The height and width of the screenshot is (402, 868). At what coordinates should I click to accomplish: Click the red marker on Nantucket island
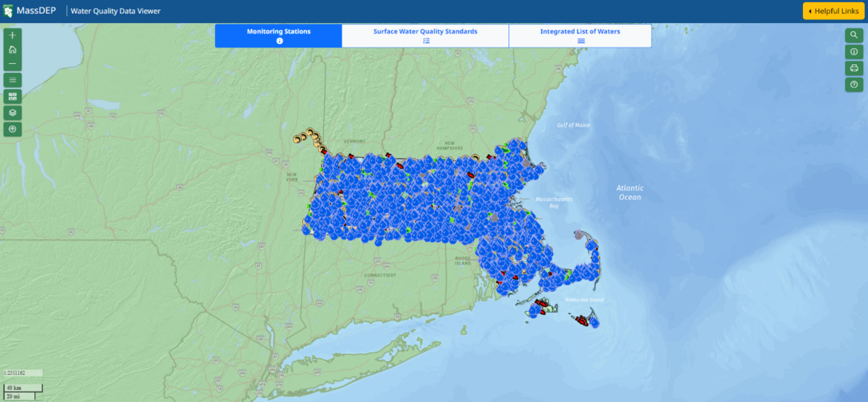pyautogui.click(x=582, y=321)
